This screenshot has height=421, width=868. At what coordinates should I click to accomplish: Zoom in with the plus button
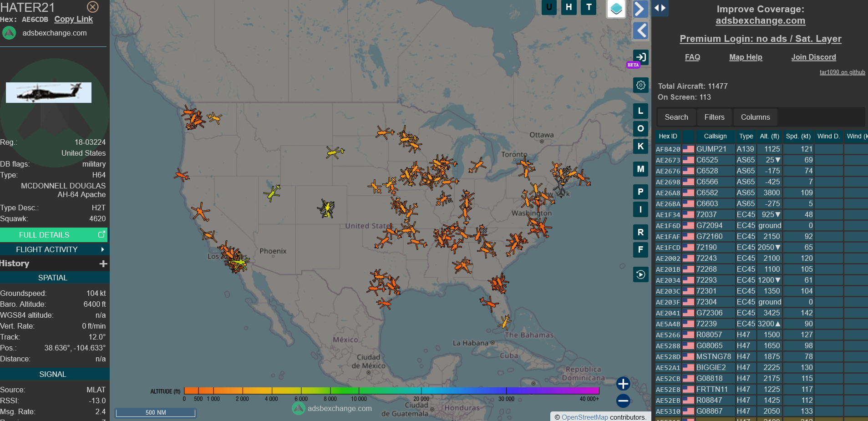[x=623, y=384]
